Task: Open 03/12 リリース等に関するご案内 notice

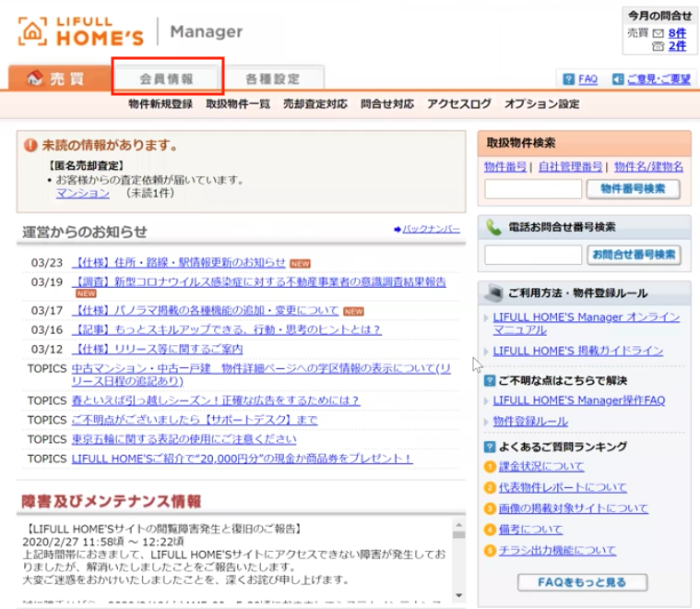Action: coord(157,349)
